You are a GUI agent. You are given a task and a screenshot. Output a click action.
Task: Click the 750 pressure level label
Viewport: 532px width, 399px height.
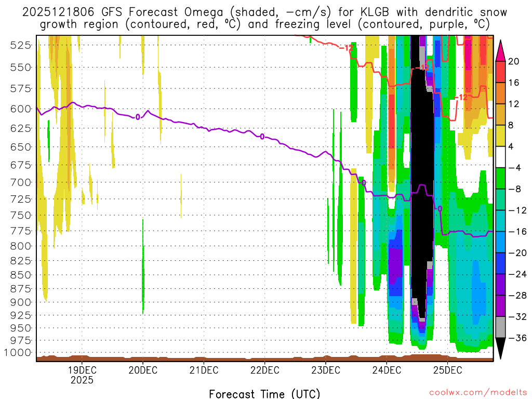pos(21,215)
